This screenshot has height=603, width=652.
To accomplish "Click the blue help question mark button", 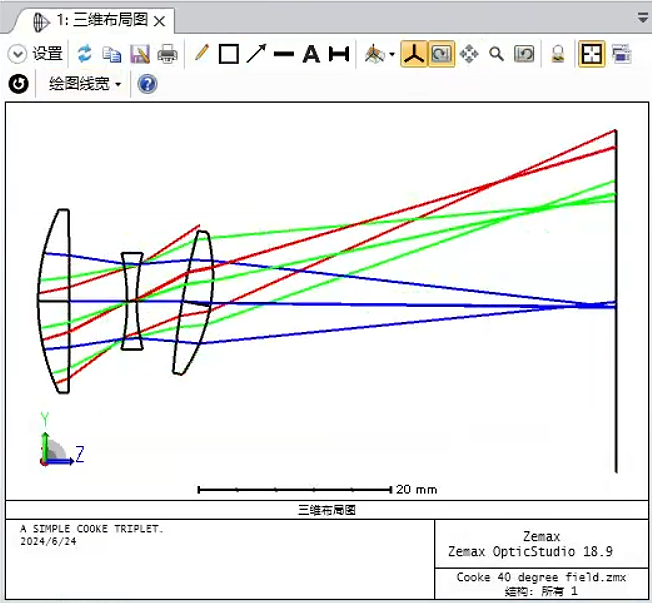I will coord(147,84).
